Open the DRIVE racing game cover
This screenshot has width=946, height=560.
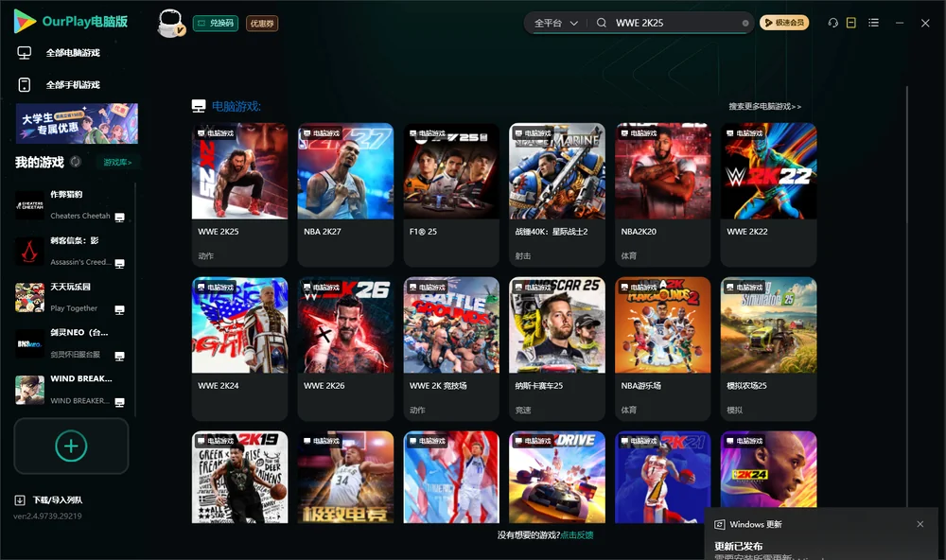tap(557, 477)
